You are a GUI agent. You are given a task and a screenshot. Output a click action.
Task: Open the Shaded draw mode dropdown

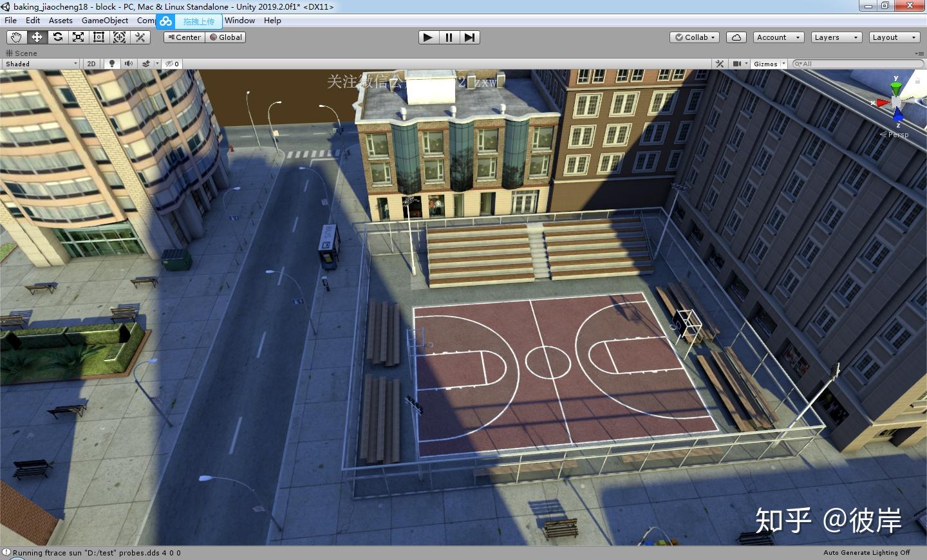coord(41,64)
